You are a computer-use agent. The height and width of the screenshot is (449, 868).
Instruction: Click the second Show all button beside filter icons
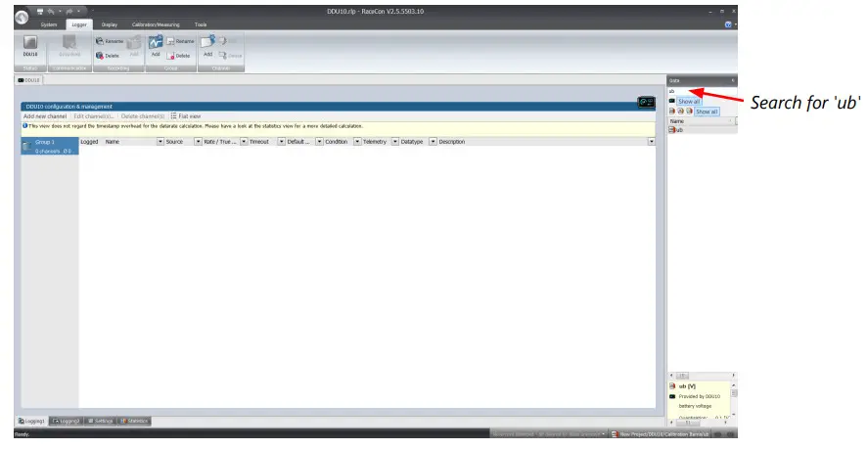coord(707,112)
